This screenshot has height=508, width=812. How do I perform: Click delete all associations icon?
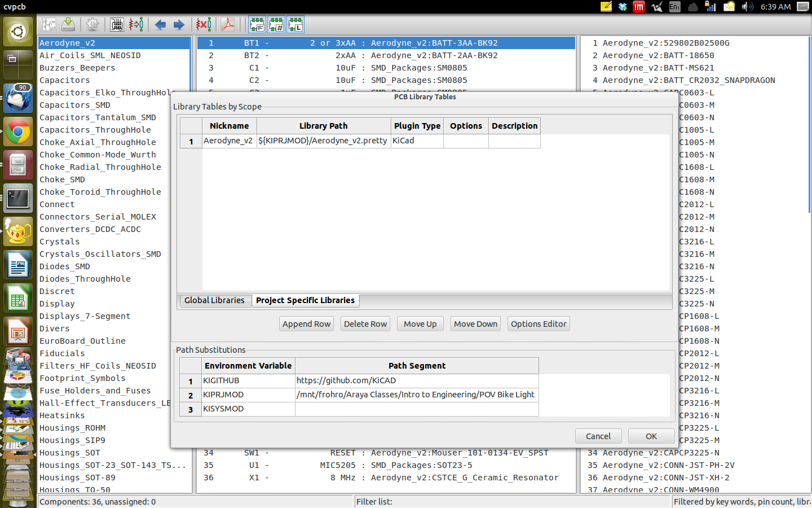(x=204, y=25)
